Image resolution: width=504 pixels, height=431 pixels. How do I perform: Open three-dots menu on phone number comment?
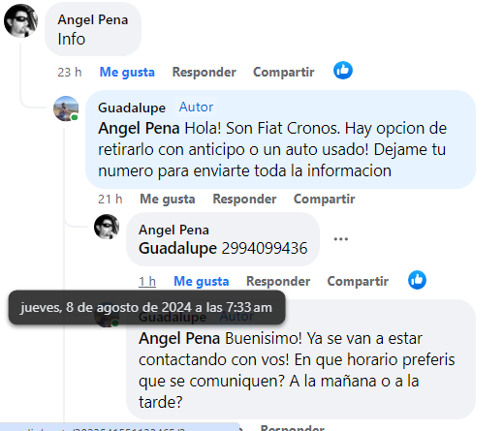[341, 239]
